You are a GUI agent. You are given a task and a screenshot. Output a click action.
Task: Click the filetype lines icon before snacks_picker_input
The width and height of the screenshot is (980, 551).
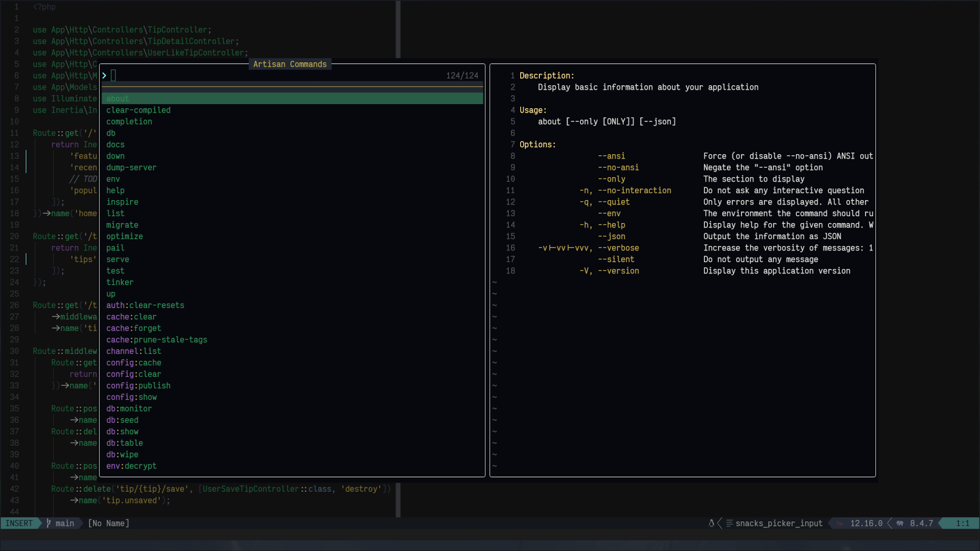(x=729, y=523)
